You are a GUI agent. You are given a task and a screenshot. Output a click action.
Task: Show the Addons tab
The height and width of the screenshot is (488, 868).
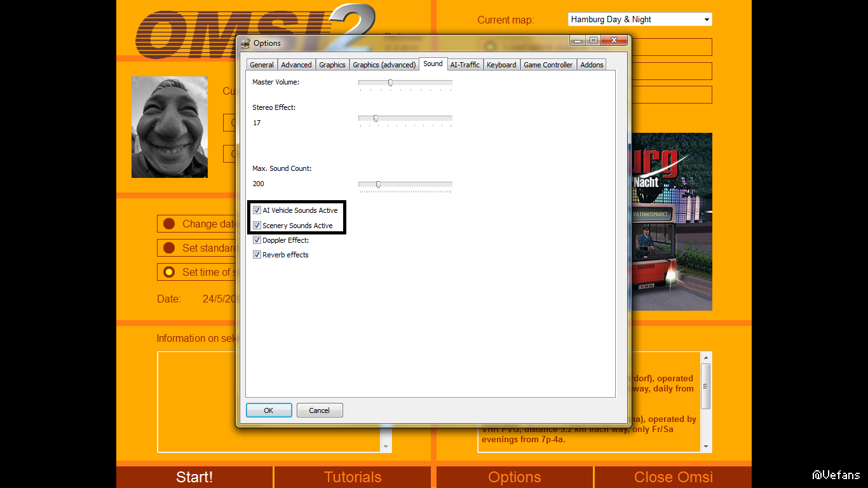point(592,65)
